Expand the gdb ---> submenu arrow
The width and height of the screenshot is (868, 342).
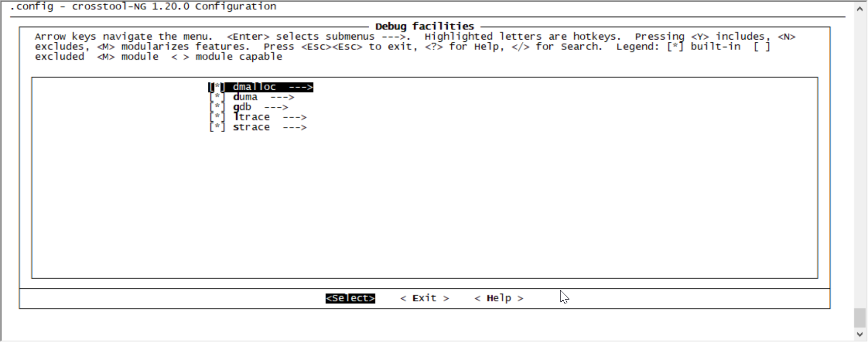click(276, 107)
